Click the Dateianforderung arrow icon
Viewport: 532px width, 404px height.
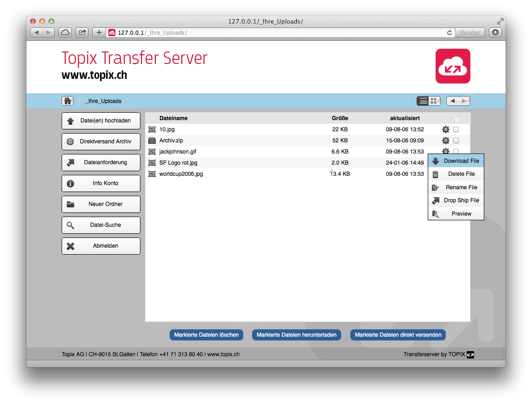(x=70, y=162)
